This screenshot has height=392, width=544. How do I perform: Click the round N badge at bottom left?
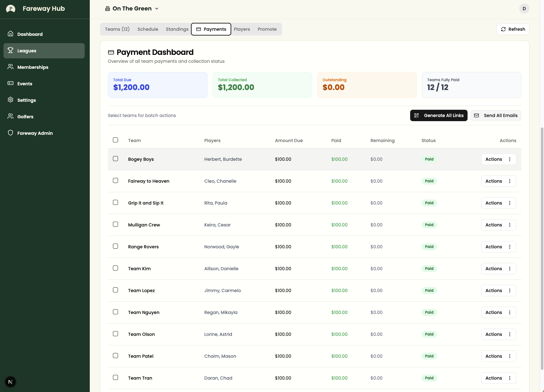coord(10,382)
